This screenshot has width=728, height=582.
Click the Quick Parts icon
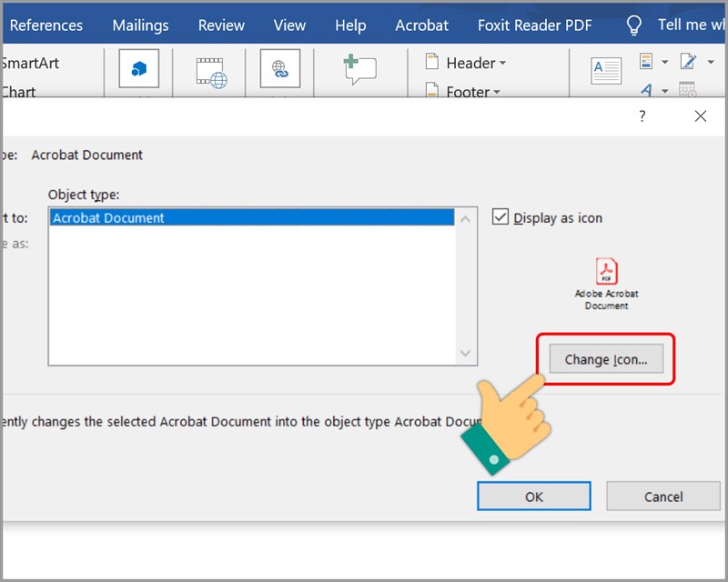(x=647, y=62)
